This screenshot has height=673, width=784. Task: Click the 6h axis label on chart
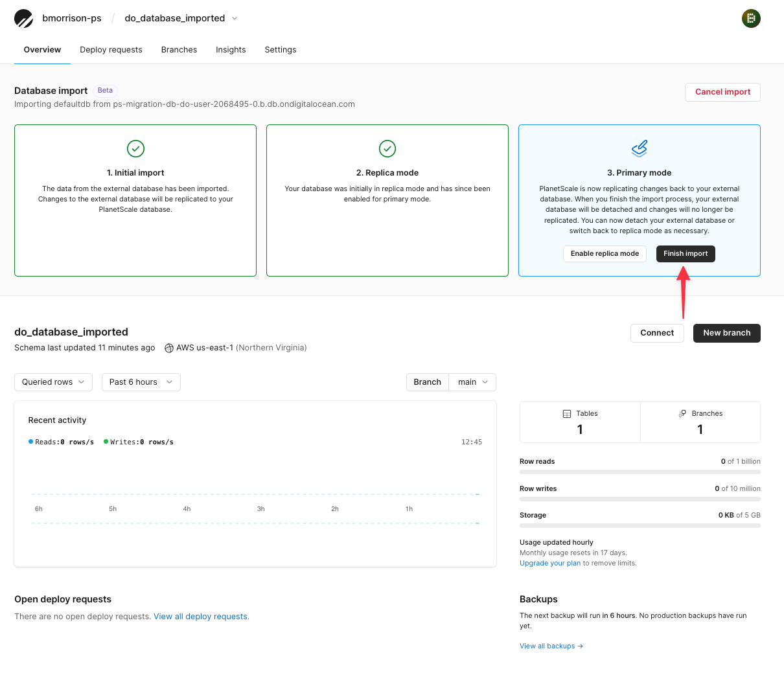(x=39, y=509)
